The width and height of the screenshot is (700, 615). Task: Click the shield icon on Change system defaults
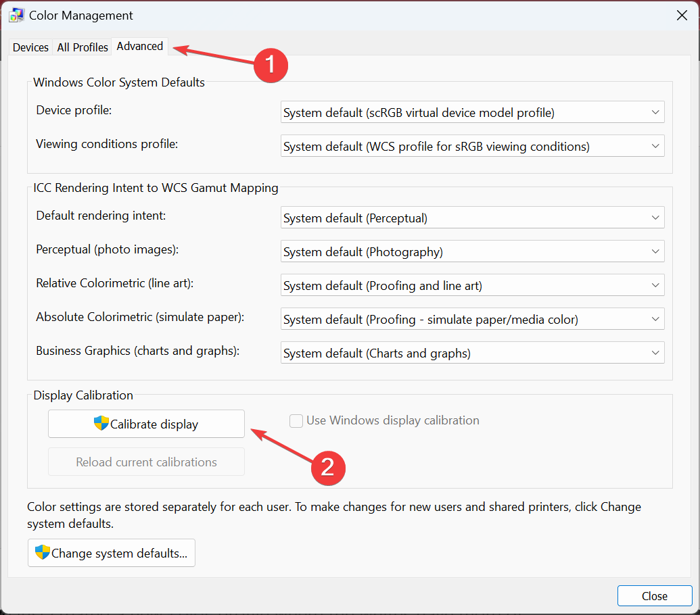(43, 551)
